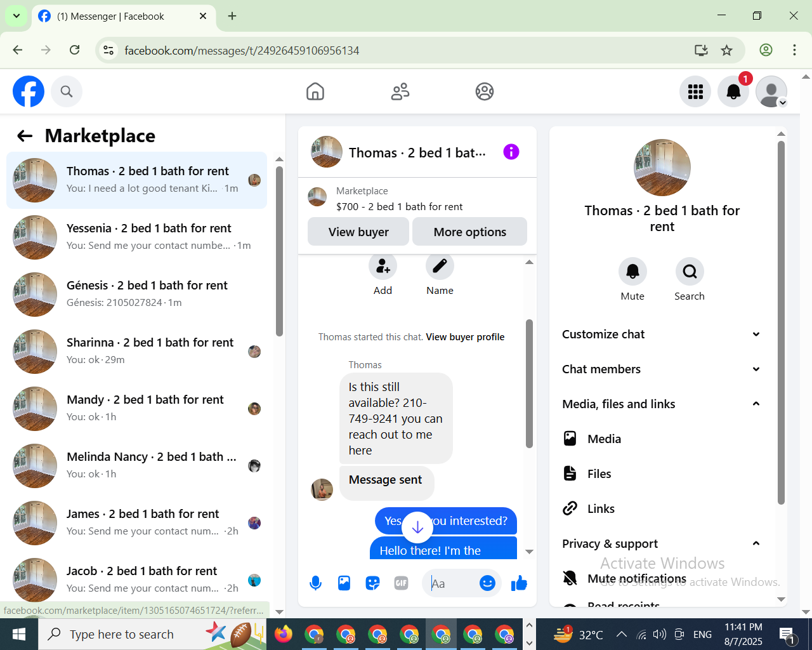This screenshot has width=812, height=650.
Task: Open the Friends icon in top navigation
Action: [x=400, y=91]
